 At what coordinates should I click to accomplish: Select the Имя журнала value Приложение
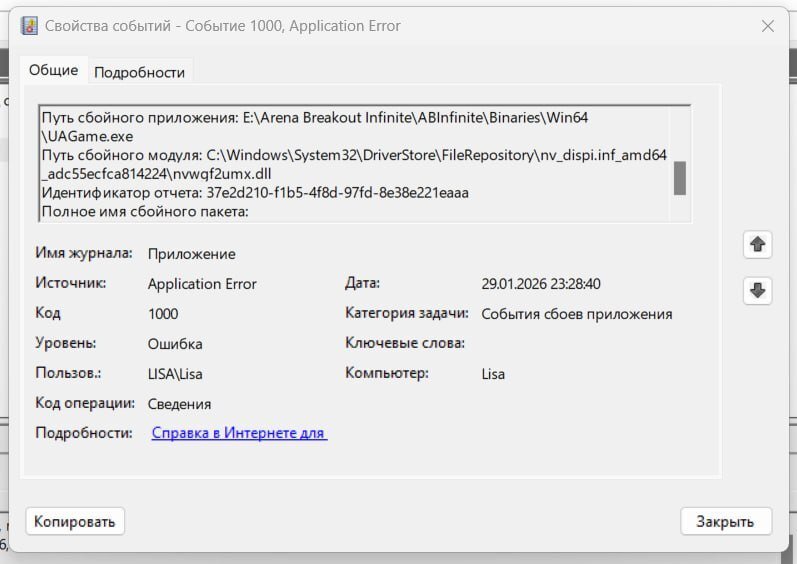coord(191,254)
